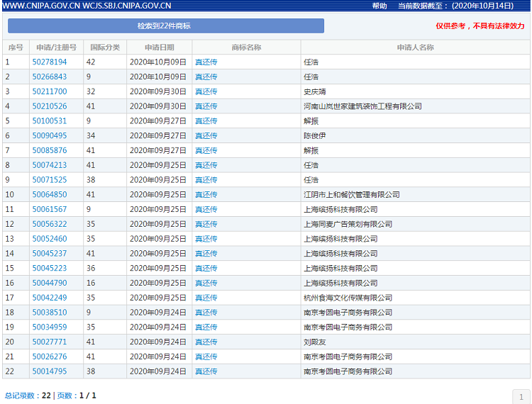This screenshot has width=532, height=404.
Task: Click the 申请日期 column header
Action: [159, 47]
